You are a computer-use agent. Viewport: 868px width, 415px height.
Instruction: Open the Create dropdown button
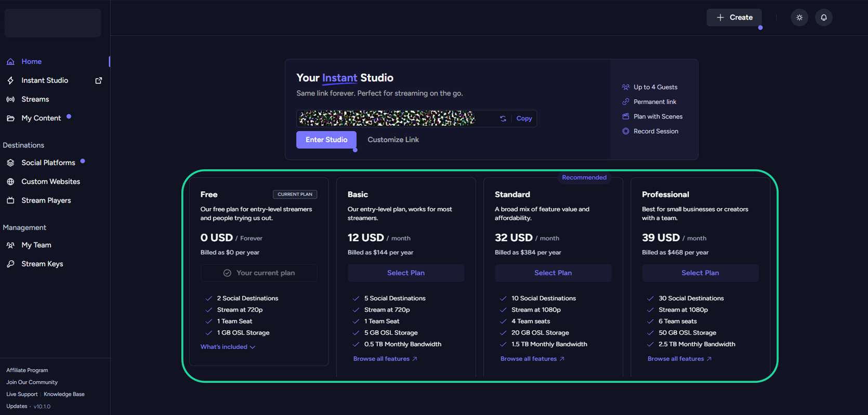click(x=734, y=18)
